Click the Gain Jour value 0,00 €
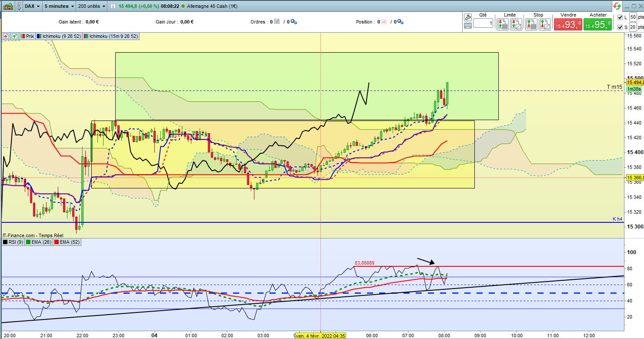 [187, 22]
